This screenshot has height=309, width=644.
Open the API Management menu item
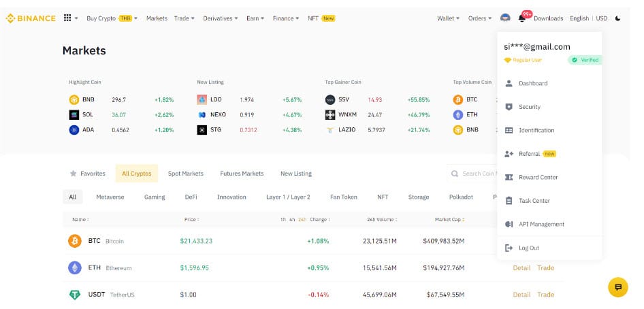tap(541, 225)
